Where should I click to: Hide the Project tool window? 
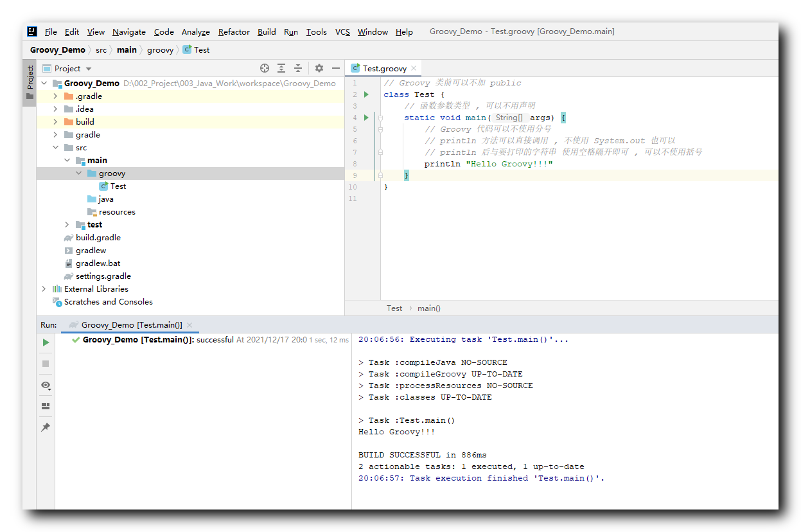coord(336,68)
